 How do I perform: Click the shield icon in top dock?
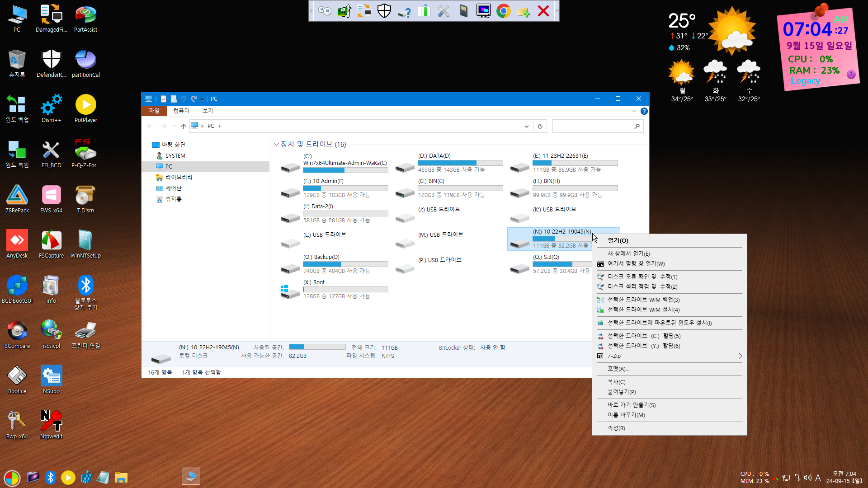pyautogui.click(x=384, y=11)
